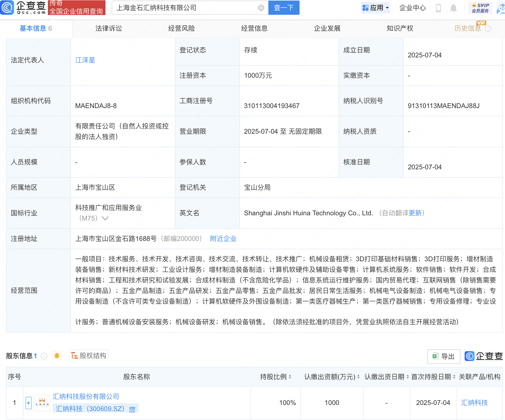Image resolution: width=505 pixels, height=420 pixels.
Task: Click the Qichacha logo icon
Action: 7,8
